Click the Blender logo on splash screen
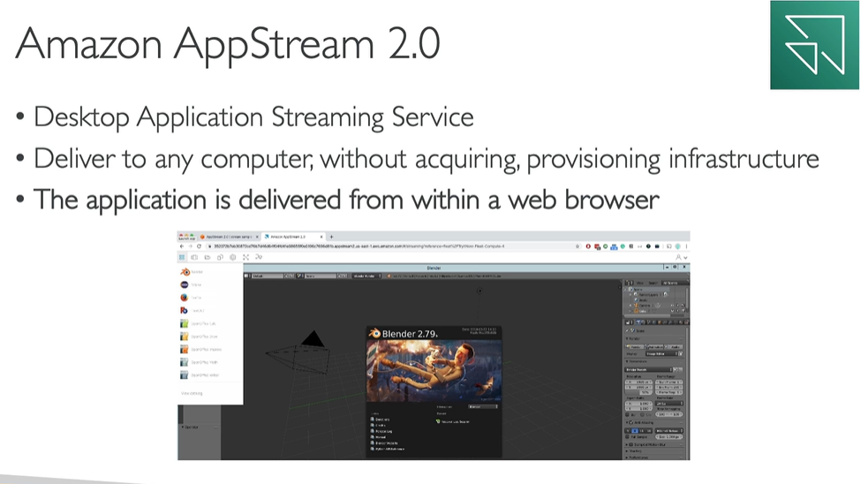Screen dimensions: 868x484 (374, 333)
